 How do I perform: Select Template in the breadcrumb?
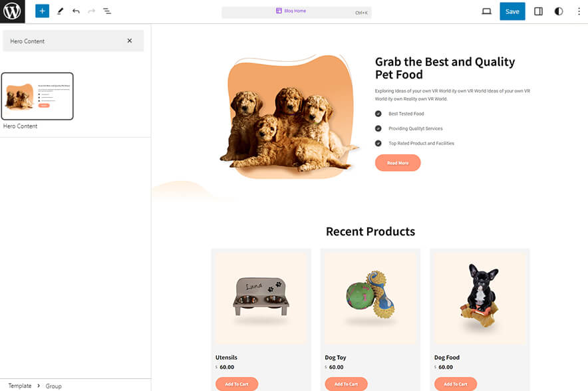coord(20,386)
